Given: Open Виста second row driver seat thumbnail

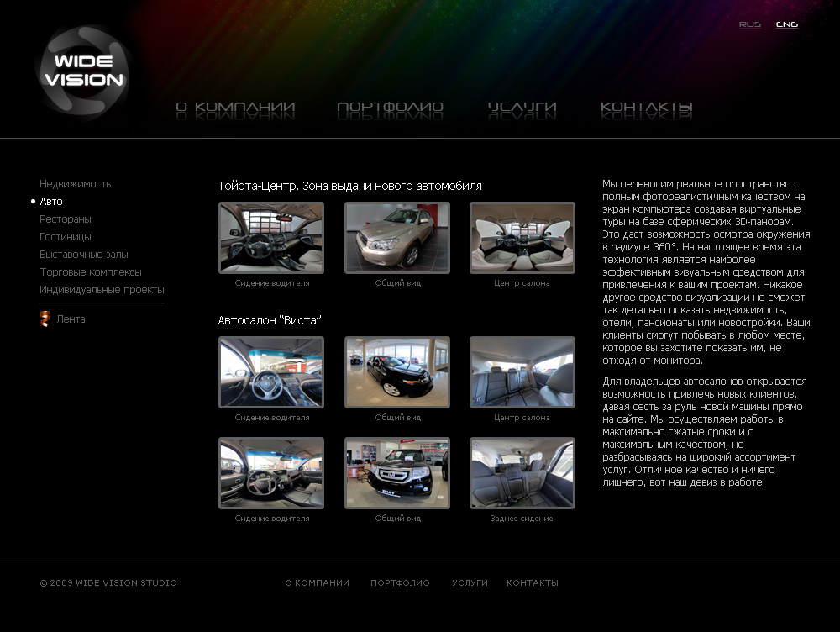Looking at the screenshot, I should [271, 473].
